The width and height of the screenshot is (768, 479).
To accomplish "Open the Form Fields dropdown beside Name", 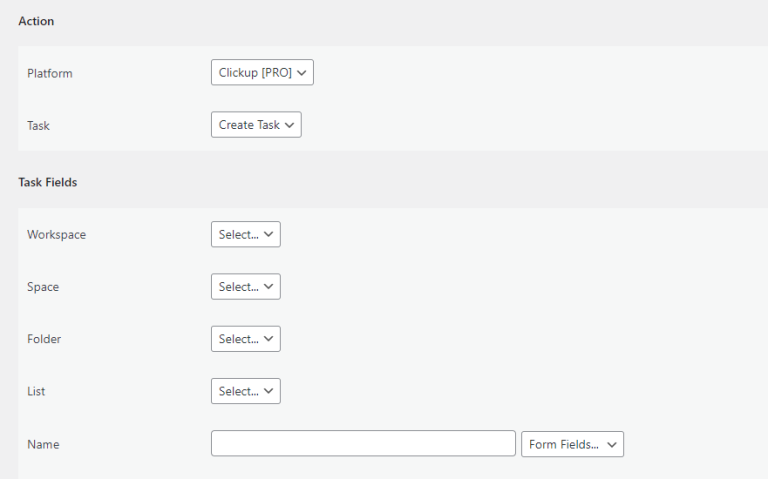I will click(573, 444).
